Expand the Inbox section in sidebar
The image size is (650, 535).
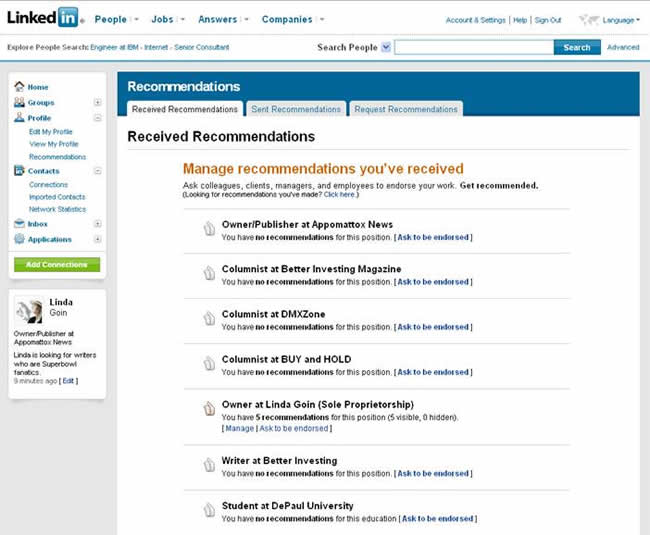tap(97, 224)
